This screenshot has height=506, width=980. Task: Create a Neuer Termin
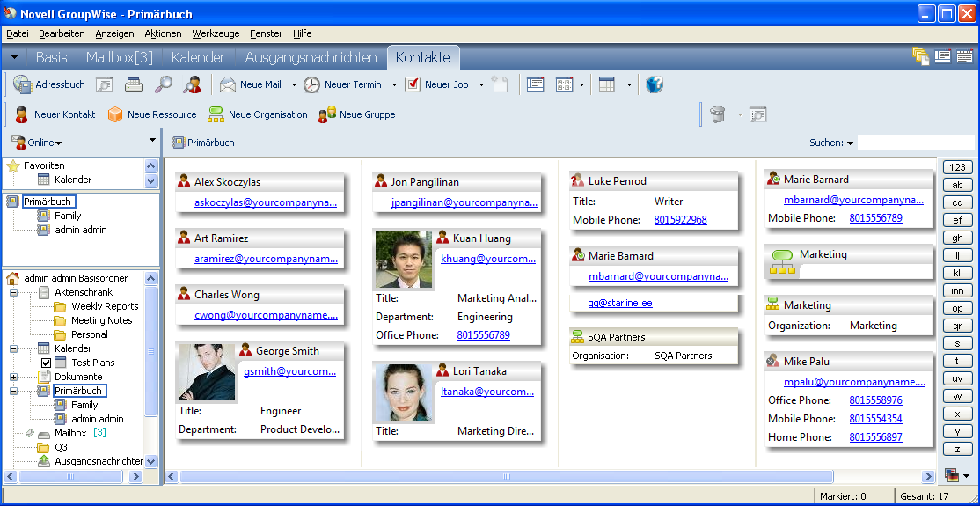342,84
